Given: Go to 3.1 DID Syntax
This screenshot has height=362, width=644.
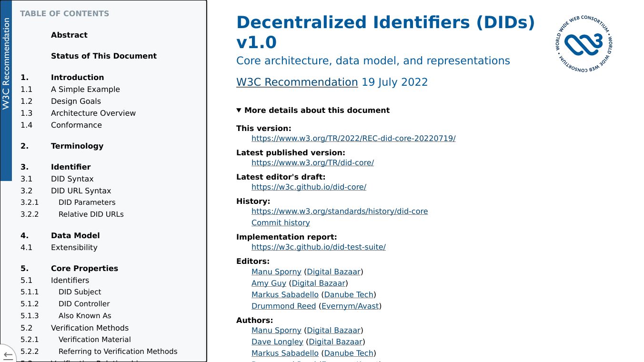Looking at the screenshot, I should (x=57, y=179).
